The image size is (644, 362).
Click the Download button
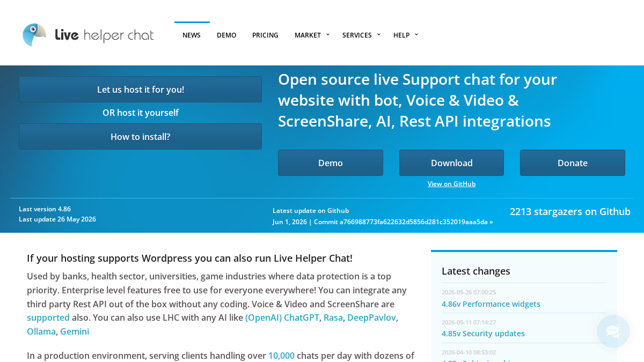pos(452,163)
